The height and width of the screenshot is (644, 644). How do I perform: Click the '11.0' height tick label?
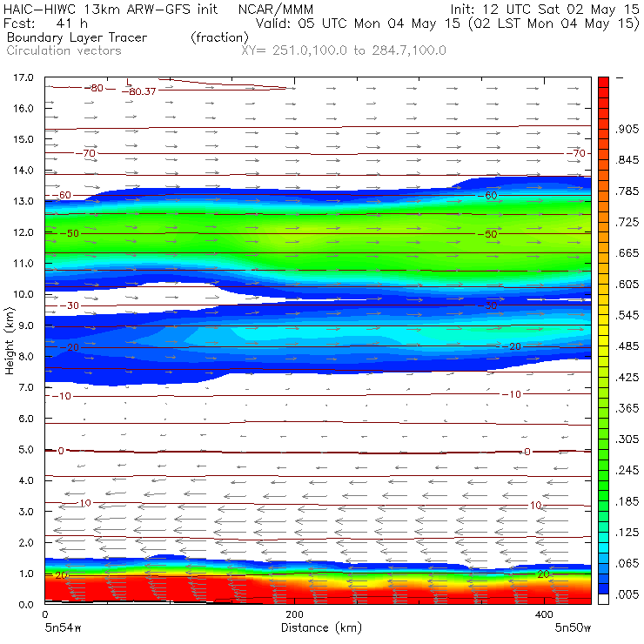pyautogui.click(x=23, y=264)
